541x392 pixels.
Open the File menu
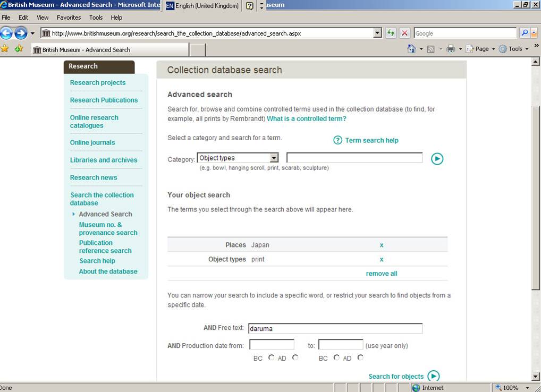[6, 18]
